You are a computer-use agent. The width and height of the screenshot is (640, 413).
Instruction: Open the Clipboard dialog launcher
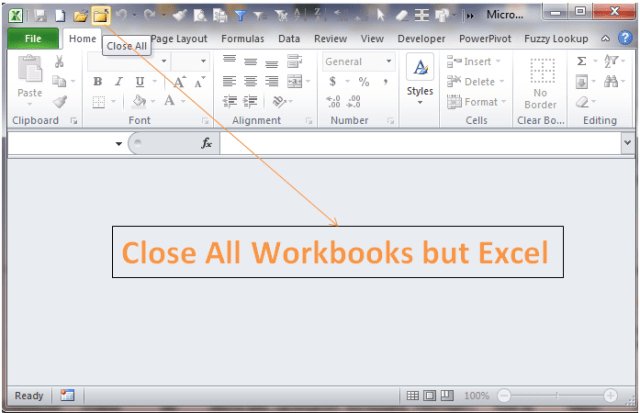pyautogui.click(x=74, y=120)
